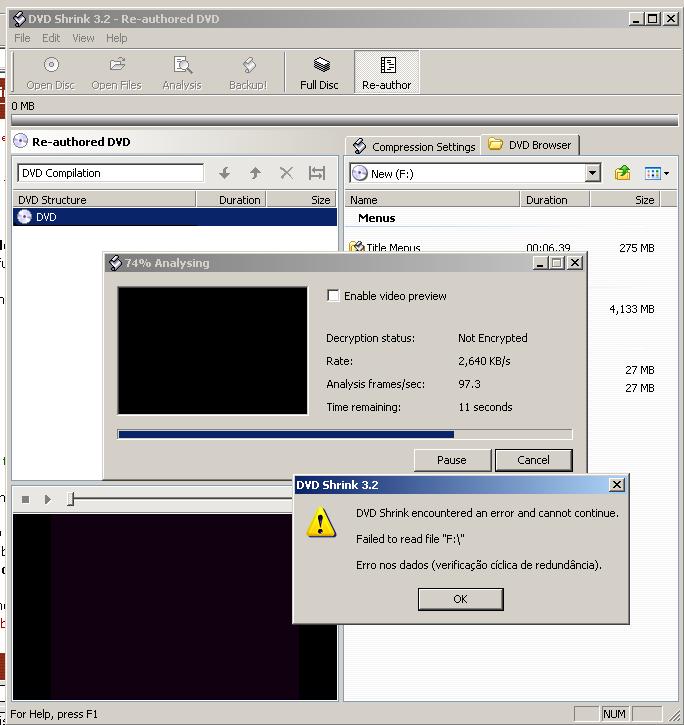
Task: Click OK in the error dialog
Action: (460, 599)
